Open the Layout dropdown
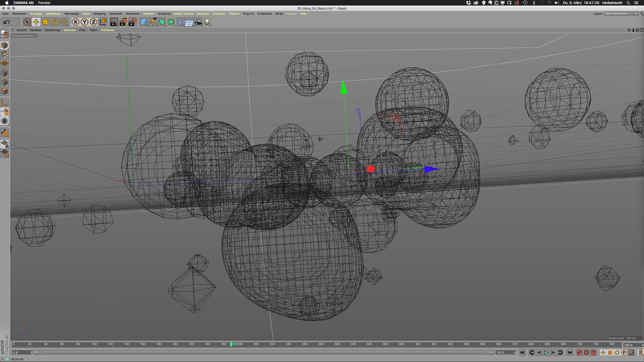This screenshot has width=644, height=362. click(x=621, y=14)
